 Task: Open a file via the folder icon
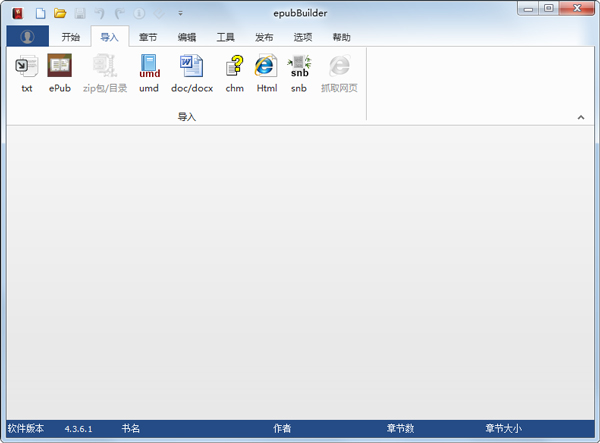(60, 13)
